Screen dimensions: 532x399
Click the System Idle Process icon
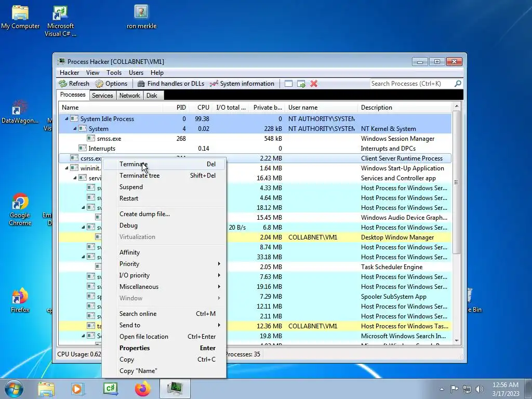74,119
